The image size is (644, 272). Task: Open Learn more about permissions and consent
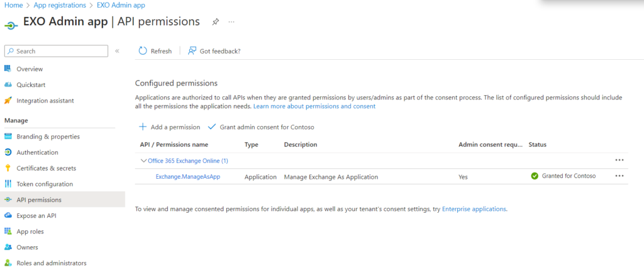coord(314,106)
